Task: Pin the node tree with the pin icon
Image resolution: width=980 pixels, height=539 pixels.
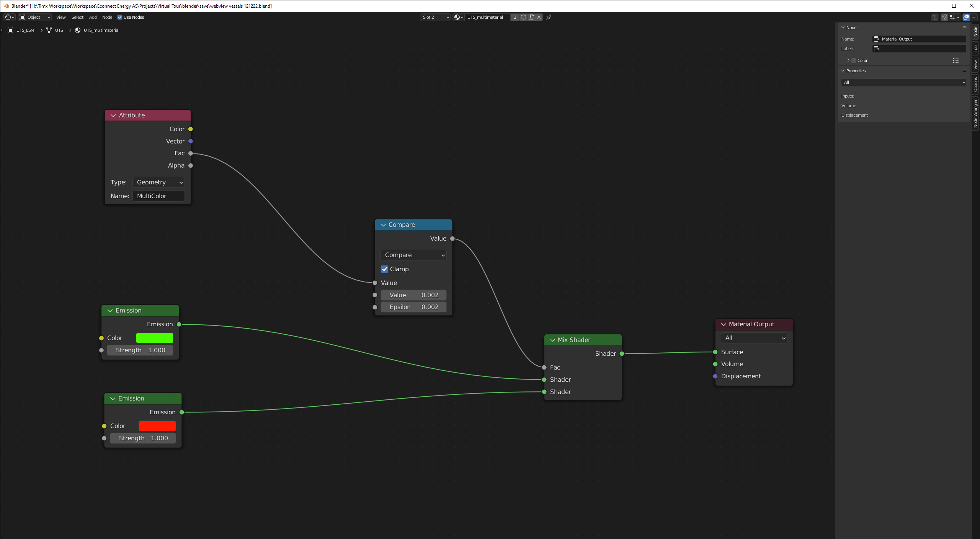Action: 549,17
